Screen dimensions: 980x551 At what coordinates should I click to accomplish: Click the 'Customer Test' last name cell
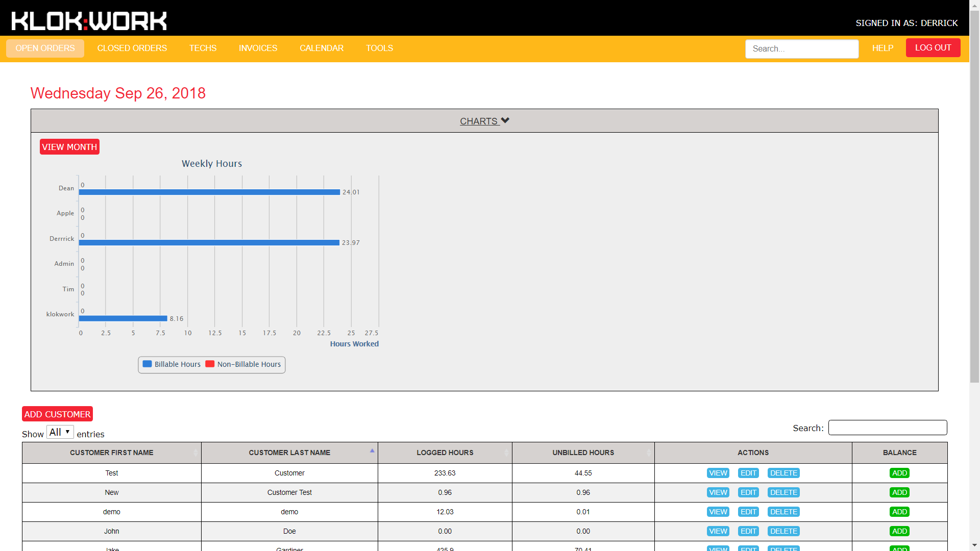[289, 492]
